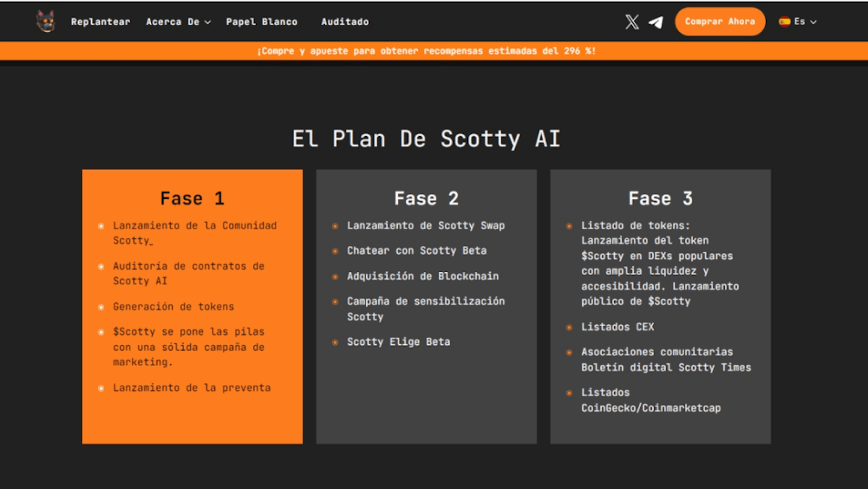Click the Fase 3 card heading
This screenshot has height=489, width=868.
[x=660, y=198]
